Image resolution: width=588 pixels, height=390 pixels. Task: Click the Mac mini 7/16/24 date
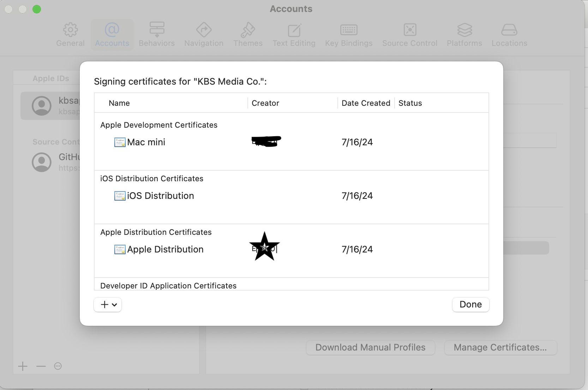[357, 142]
